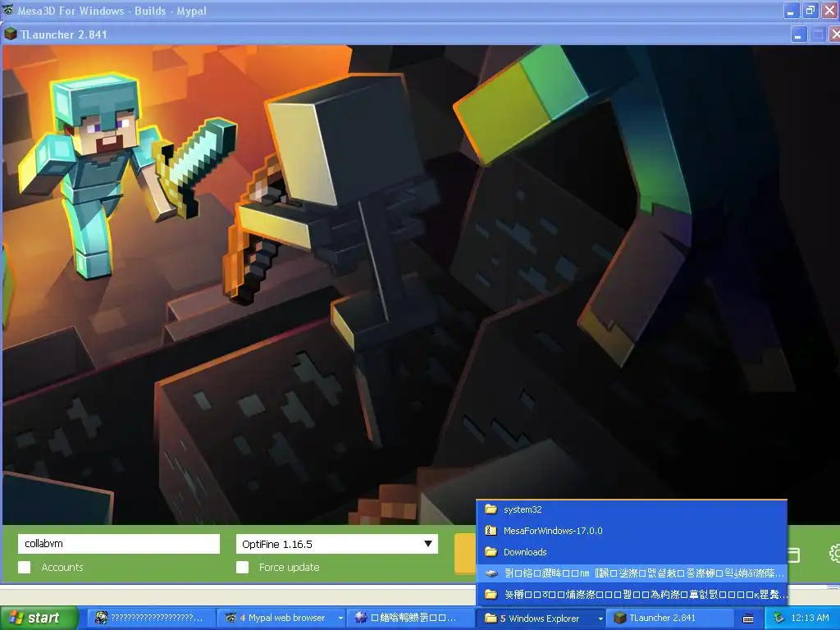Image resolution: width=840 pixels, height=630 pixels.
Task: Open the TLauncher settings gear
Action: pos(834,554)
